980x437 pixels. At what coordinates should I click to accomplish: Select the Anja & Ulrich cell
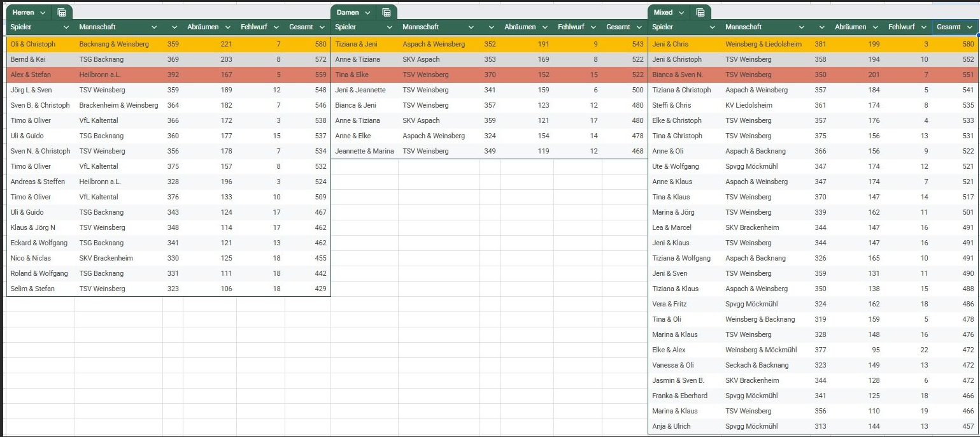pyautogui.click(x=671, y=426)
